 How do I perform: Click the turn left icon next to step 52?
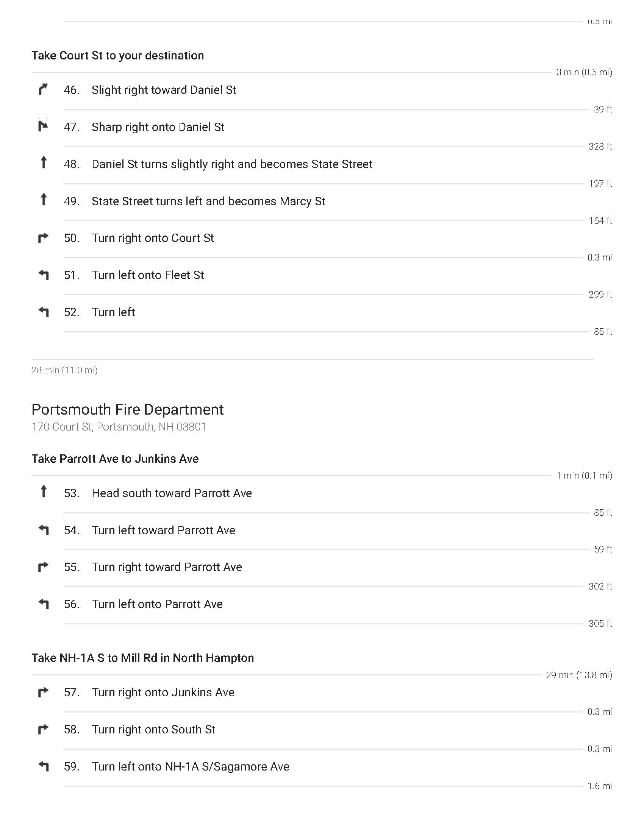coord(44,312)
